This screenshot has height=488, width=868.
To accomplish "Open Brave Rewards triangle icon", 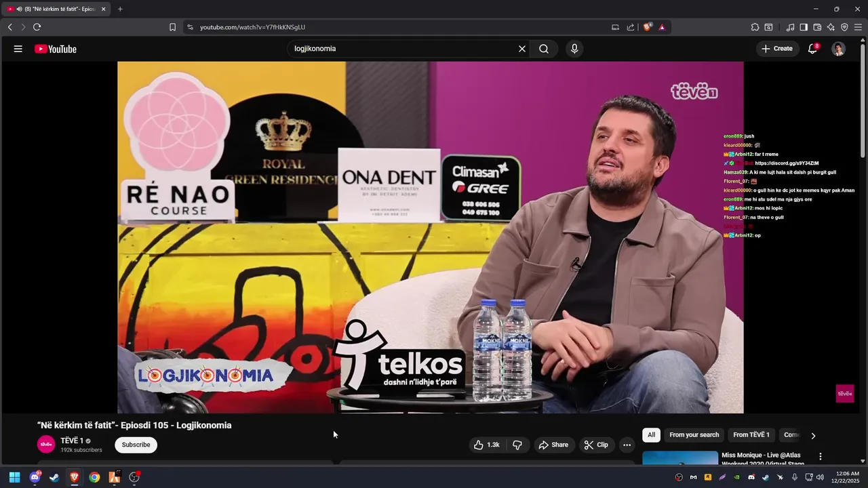I will point(662,27).
